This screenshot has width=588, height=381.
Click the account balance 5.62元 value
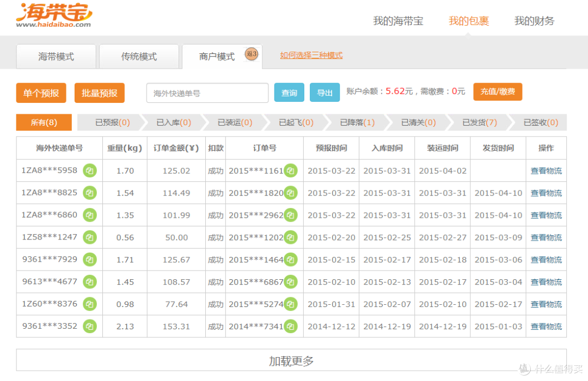click(x=399, y=91)
